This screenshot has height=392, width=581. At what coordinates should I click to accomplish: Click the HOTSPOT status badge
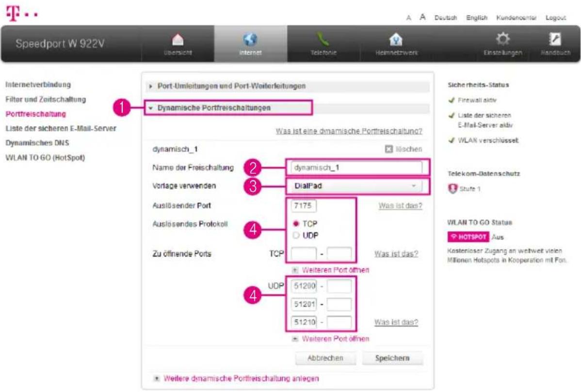(468, 237)
